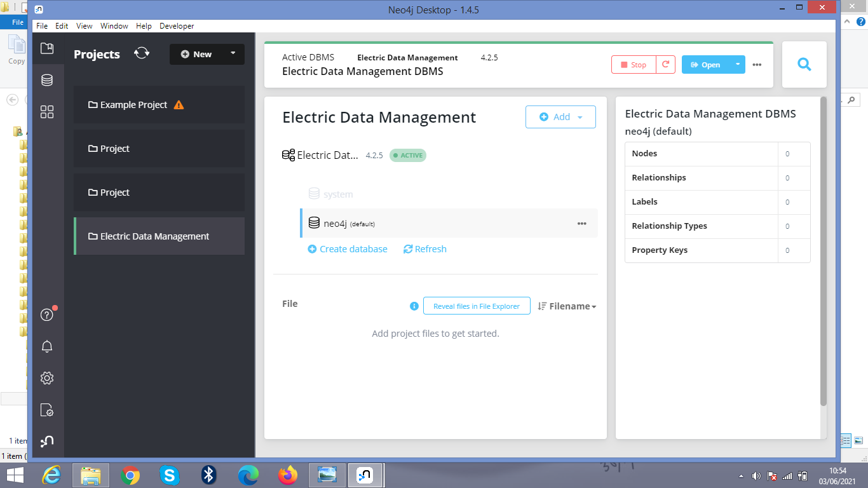Select the neo4j default database row
The width and height of the screenshot is (868, 488).
tap(449, 224)
